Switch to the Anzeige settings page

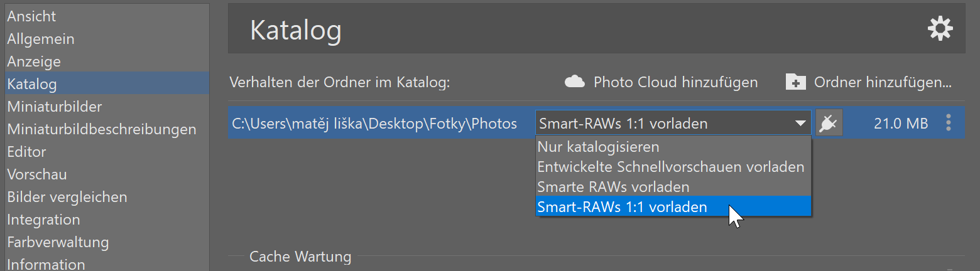(34, 61)
